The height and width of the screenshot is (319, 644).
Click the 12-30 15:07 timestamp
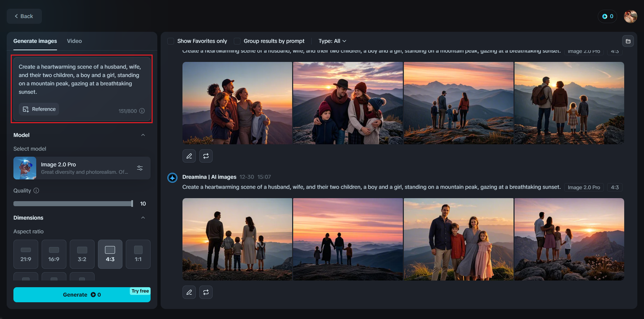point(255,177)
